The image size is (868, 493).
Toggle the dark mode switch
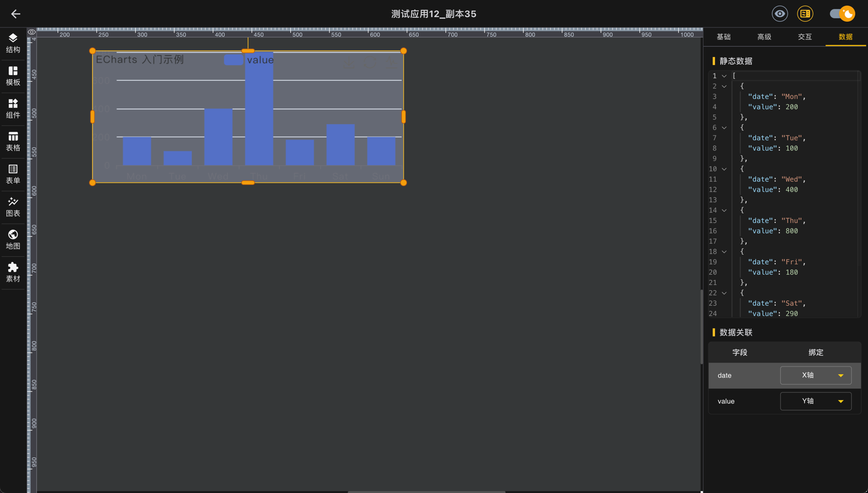[x=842, y=14]
